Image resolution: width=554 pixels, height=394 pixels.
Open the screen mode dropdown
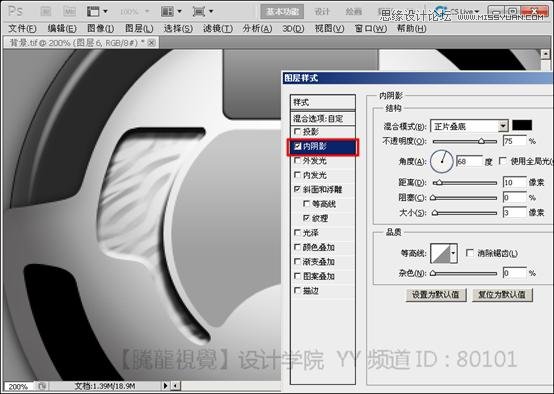click(203, 12)
